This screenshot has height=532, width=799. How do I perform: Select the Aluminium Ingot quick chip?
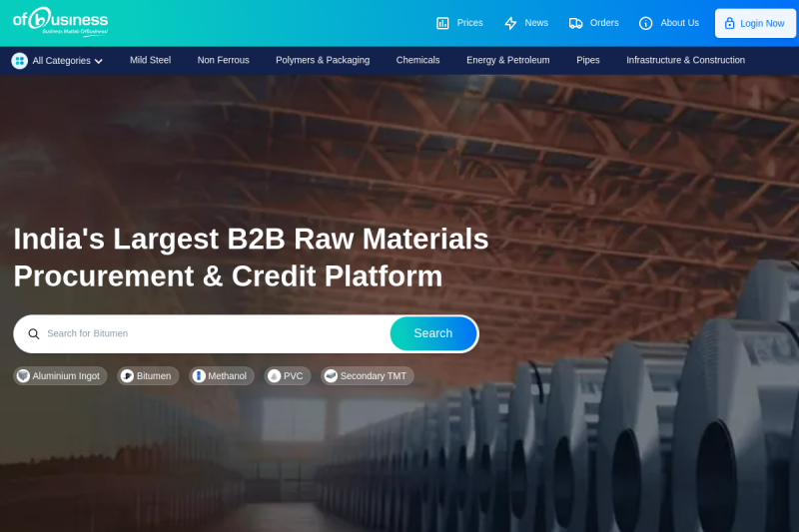60,376
